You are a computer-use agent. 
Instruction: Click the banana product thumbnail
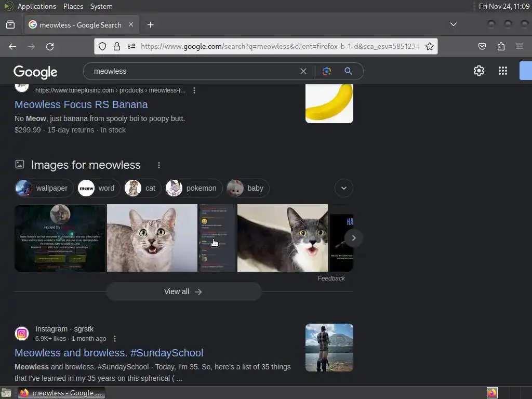coord(329,103)
